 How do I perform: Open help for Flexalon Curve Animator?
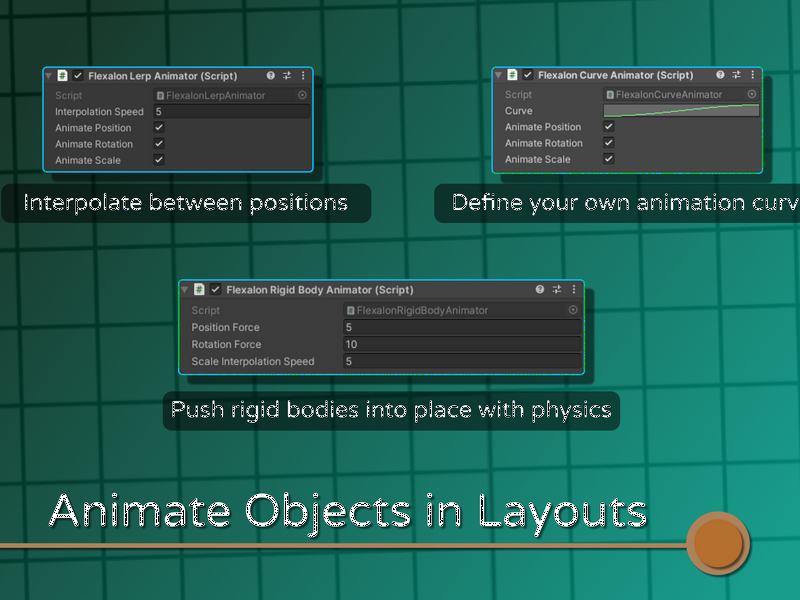[720, 74]
